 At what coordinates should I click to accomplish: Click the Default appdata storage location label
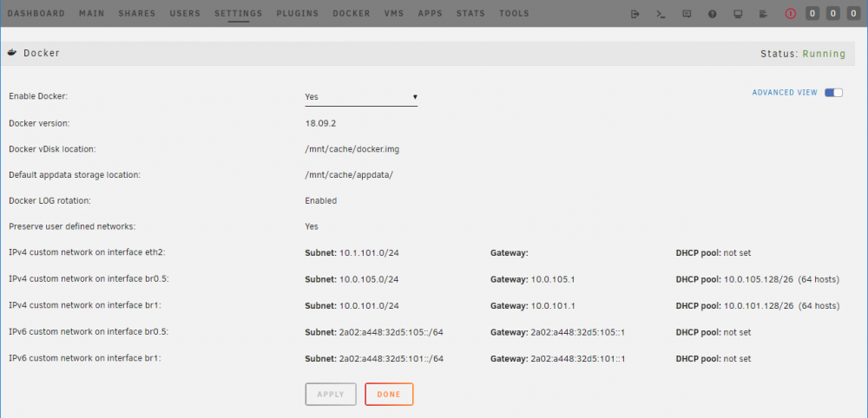coord(75,174)
